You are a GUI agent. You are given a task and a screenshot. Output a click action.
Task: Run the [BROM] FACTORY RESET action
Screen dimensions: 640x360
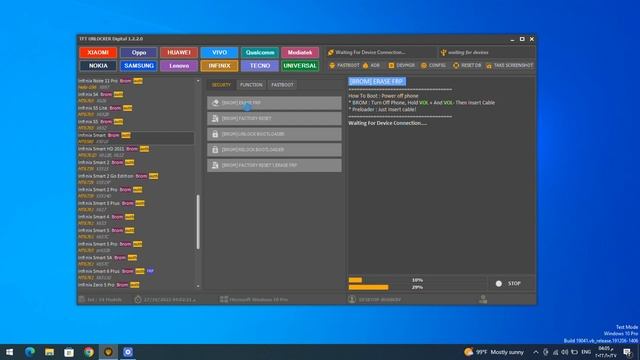(274, 118)
